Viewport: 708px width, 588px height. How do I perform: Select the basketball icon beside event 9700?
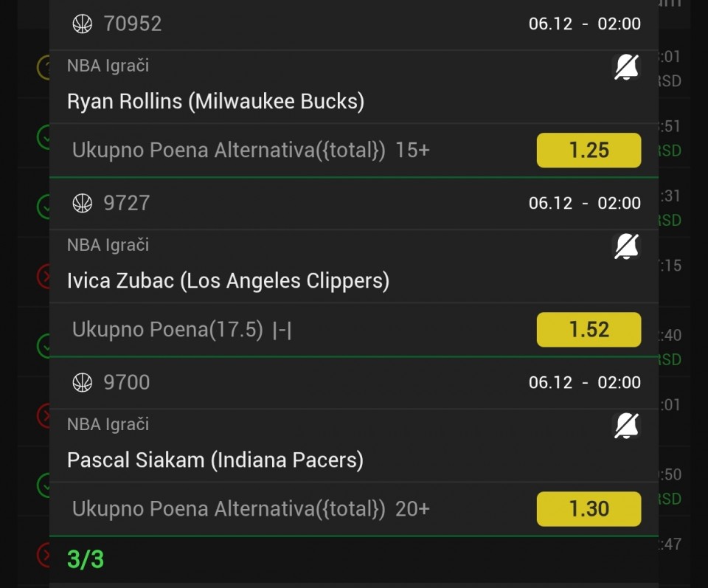tap(82, 382)
